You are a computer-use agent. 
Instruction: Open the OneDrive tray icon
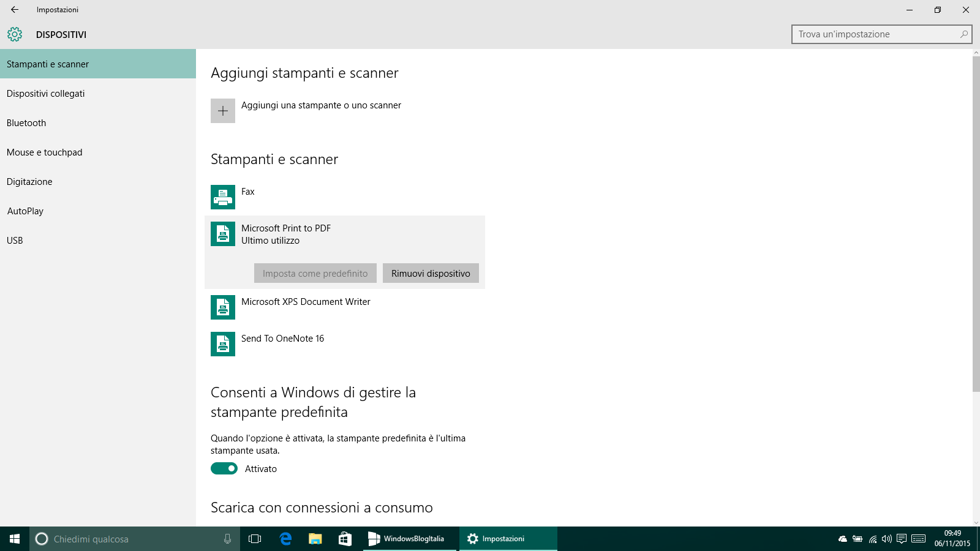tap(843, 539)
